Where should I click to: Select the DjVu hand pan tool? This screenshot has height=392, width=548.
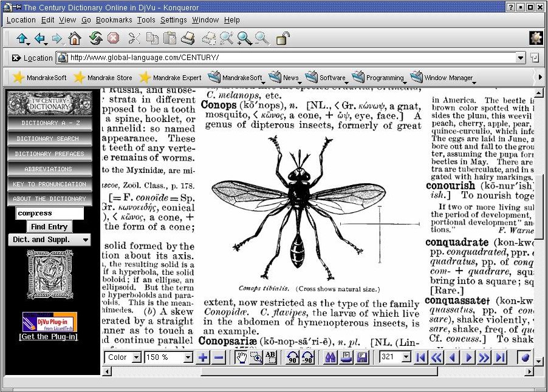[241, 357]
